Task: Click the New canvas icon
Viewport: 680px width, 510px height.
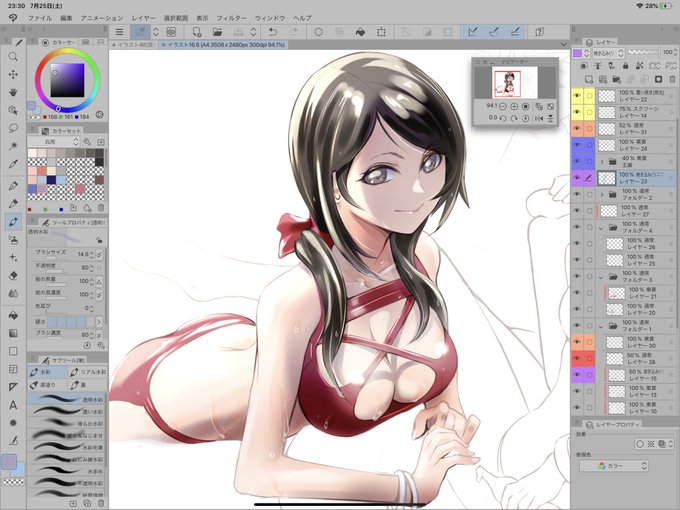Action: tap(196, 32)
